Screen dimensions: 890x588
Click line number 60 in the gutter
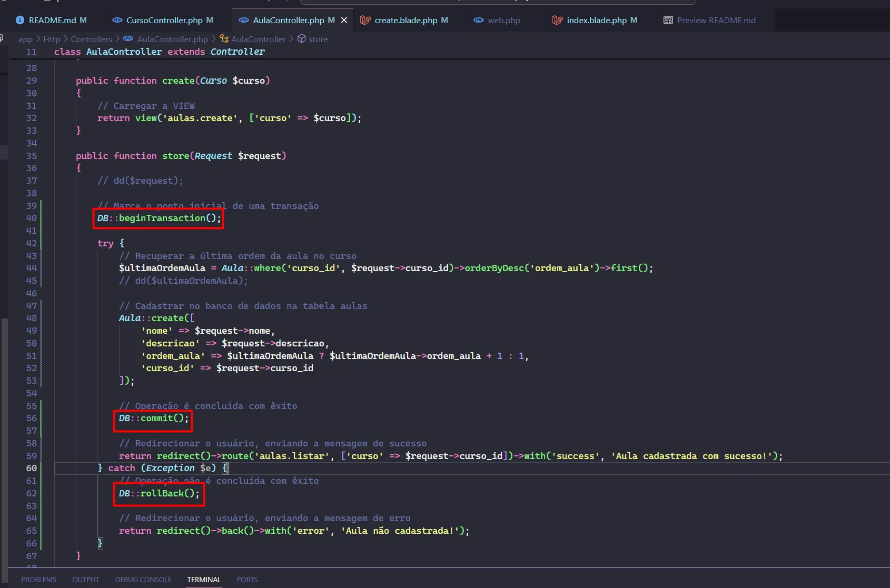point(32,468)
